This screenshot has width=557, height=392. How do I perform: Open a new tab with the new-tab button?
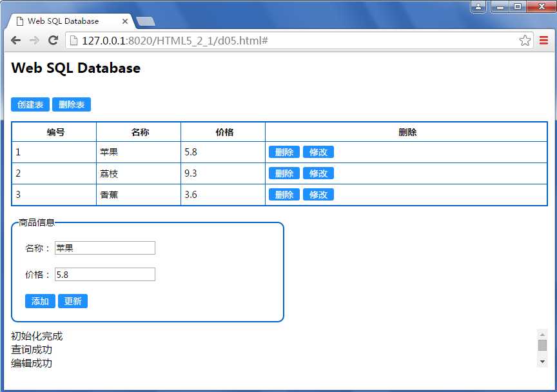coord(146,22)
